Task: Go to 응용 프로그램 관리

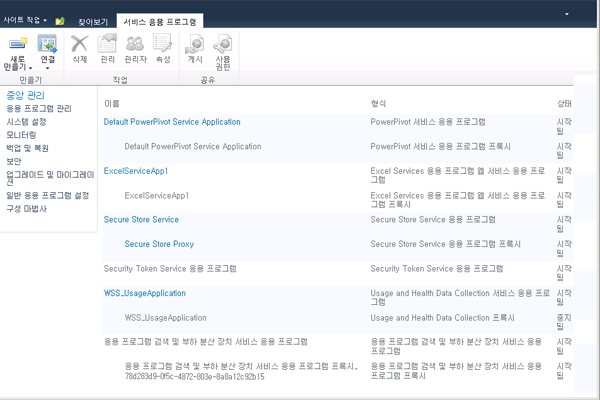Action: [39, 108]
